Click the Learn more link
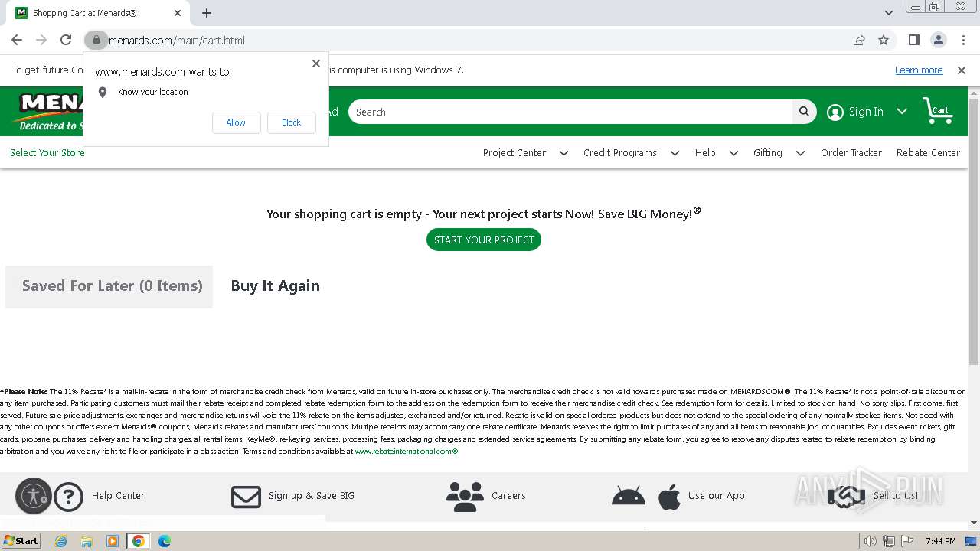The image size is (980, 551). tap(919, 70)
